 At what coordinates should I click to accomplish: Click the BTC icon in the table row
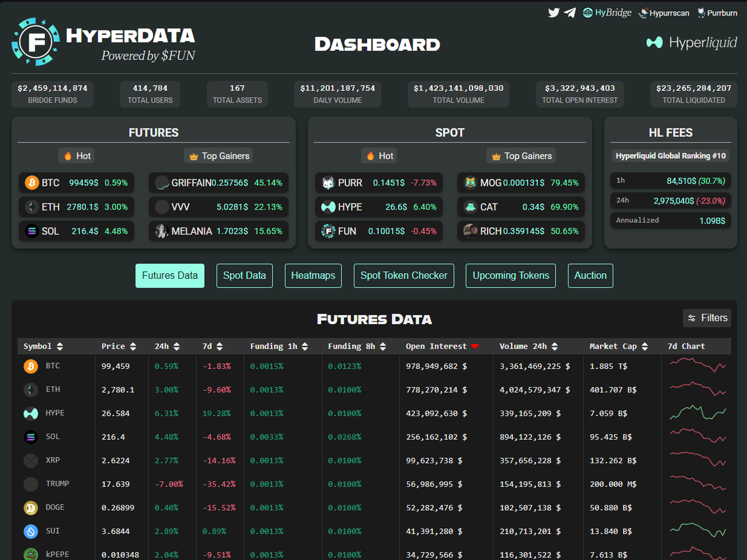click(31, 366)
